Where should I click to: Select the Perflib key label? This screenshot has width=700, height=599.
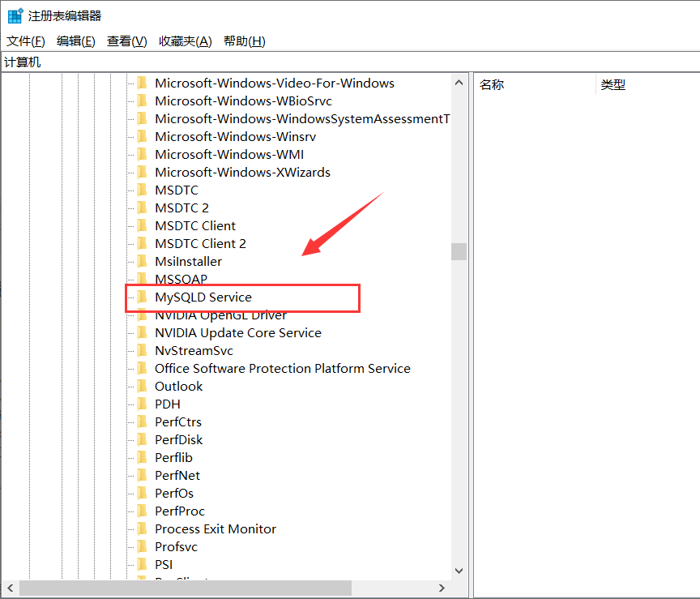[173, 458]
